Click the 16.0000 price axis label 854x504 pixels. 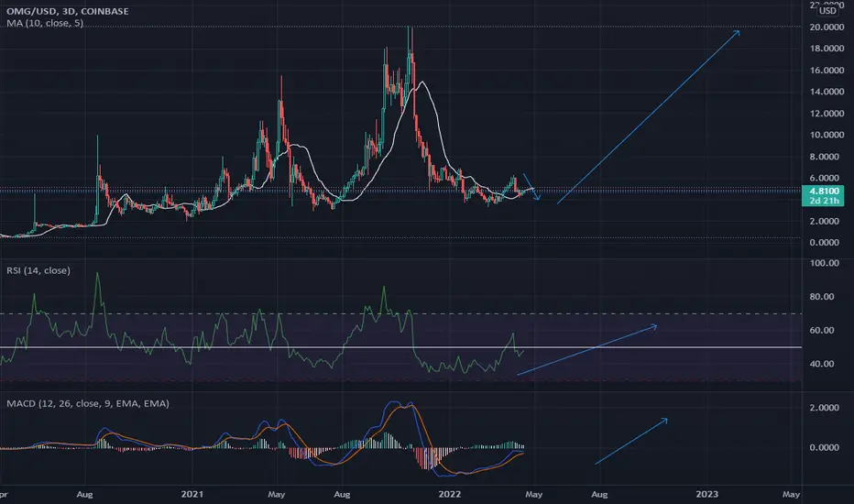point(827,71)
